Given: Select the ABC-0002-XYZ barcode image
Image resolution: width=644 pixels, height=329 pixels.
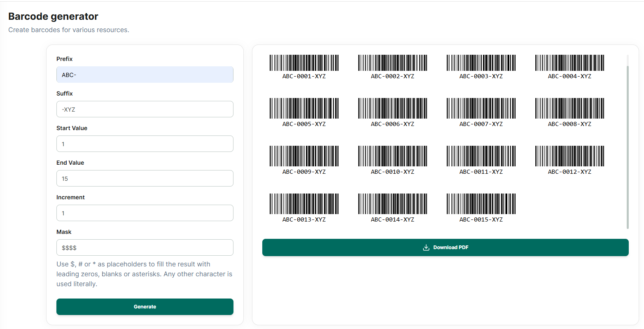Looking at the screenshot, I should [x=392, y=63].
